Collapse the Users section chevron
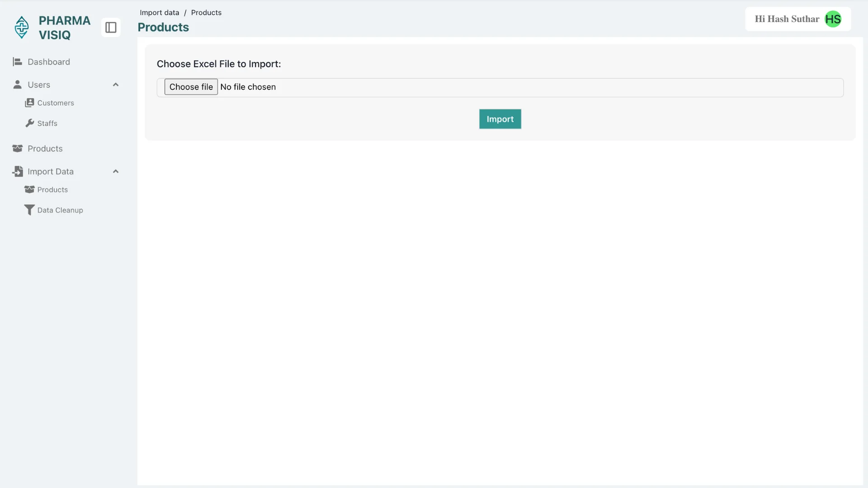This screenshot has height=488, width=868. pyautogui.click(x=116, y=84)
